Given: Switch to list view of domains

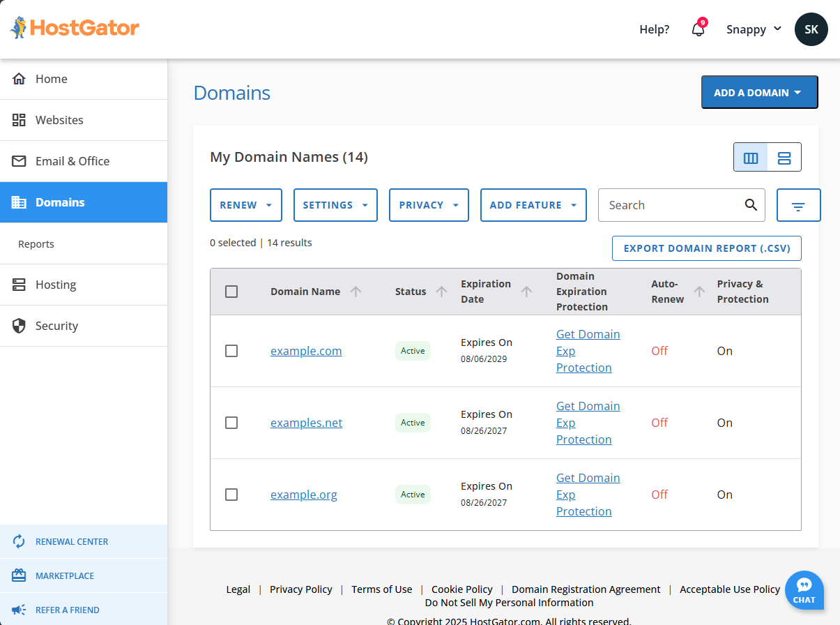Looking at the screenshot, I should tap(784, 157).
